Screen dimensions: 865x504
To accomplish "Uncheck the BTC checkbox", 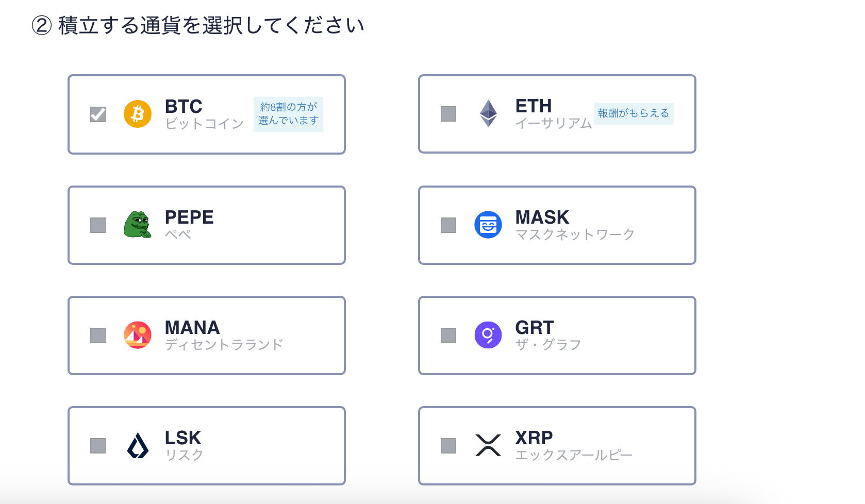I will [x=98, y=114].
